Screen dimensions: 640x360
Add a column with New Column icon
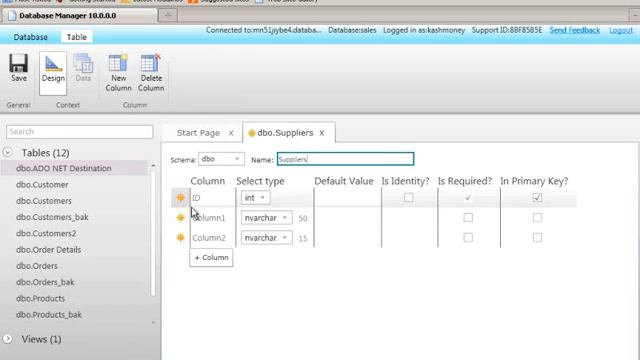[x=118, y=64]
